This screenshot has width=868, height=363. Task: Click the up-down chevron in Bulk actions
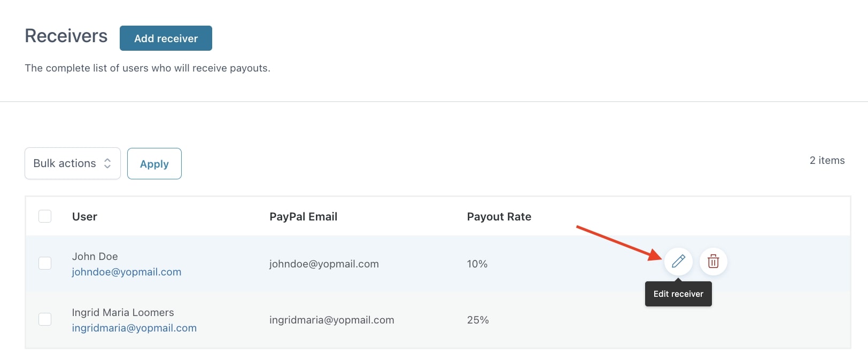tap(107, 163)
